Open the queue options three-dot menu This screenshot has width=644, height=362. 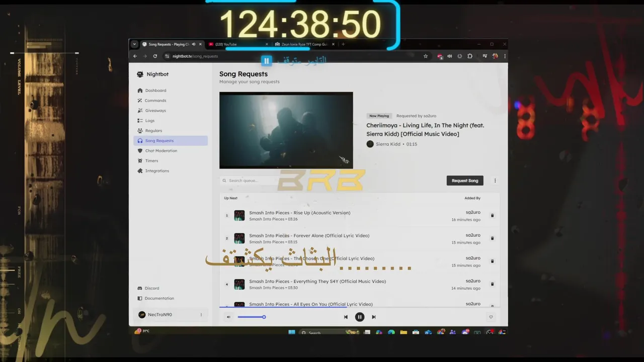495,180
